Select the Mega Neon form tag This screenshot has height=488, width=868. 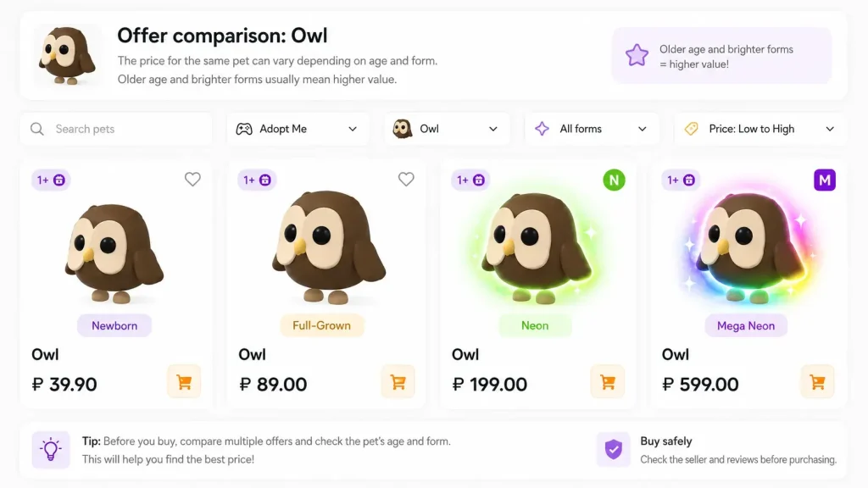click(x=746, y=325)
